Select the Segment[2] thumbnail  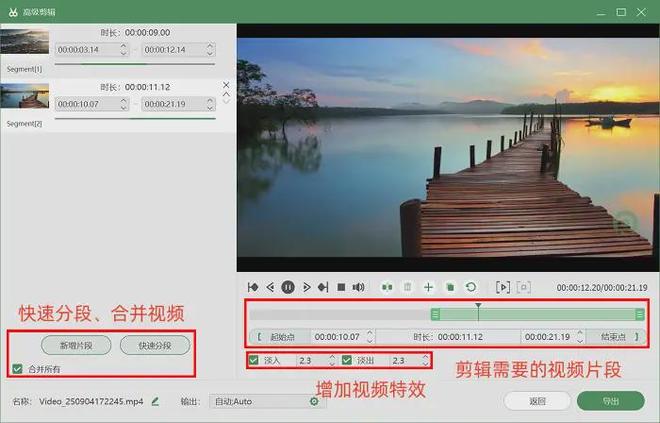[24, 97]
